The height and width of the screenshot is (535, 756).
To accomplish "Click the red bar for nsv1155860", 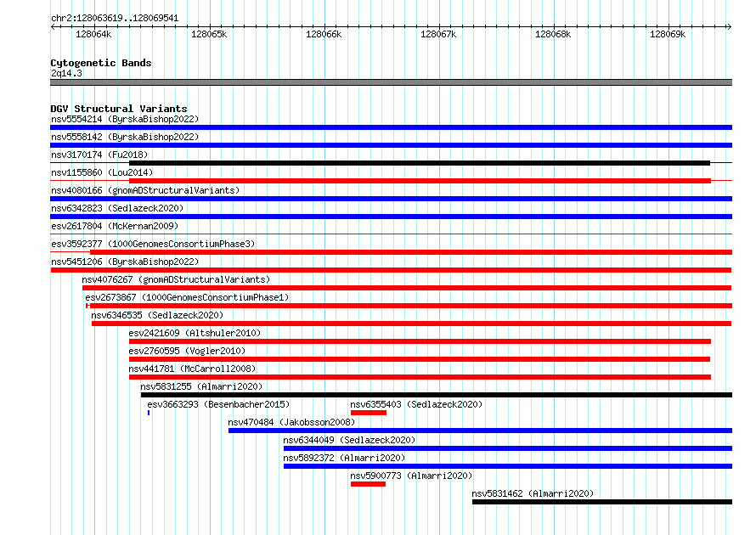I will [x=420, y=181].
